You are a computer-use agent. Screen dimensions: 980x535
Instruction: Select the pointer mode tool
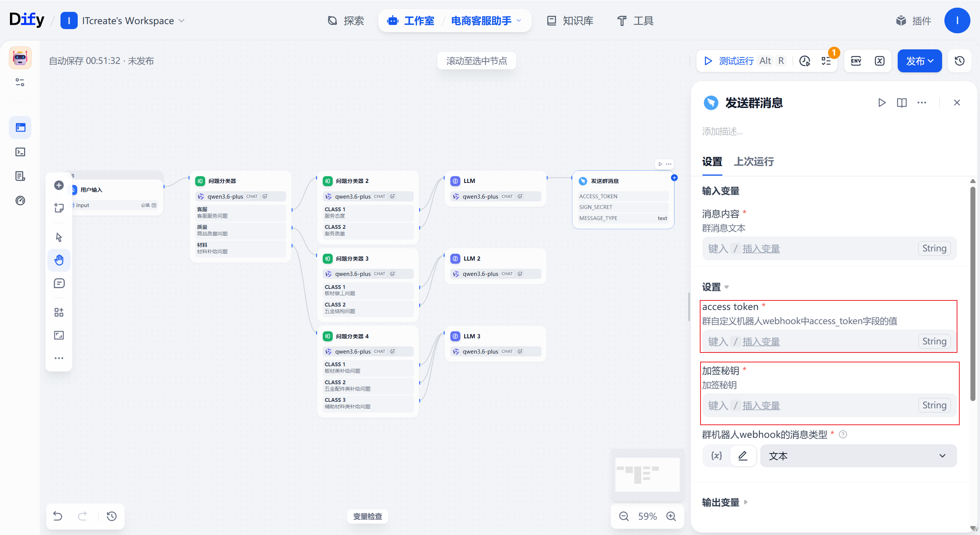[x=59, y=237]
